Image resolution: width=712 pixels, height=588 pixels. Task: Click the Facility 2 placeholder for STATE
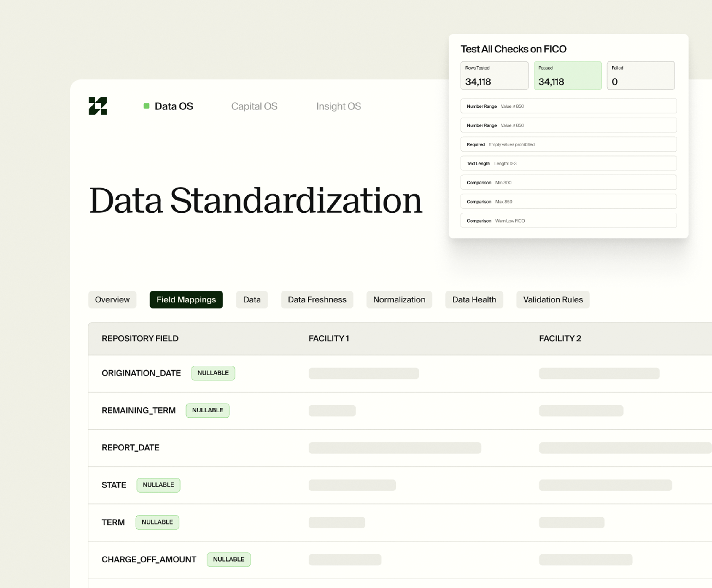605,485
